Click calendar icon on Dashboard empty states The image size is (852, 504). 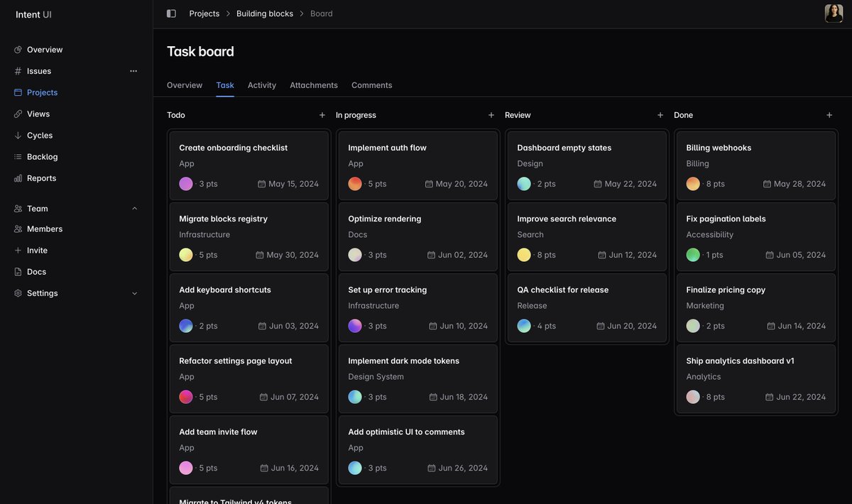click(598, 184)
